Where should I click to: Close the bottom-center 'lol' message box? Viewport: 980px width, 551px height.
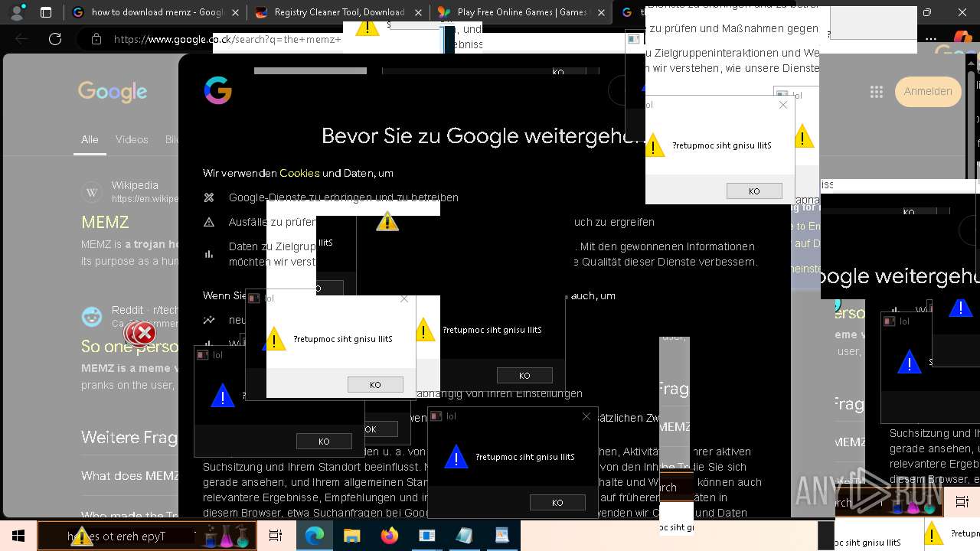click(586, 416)
